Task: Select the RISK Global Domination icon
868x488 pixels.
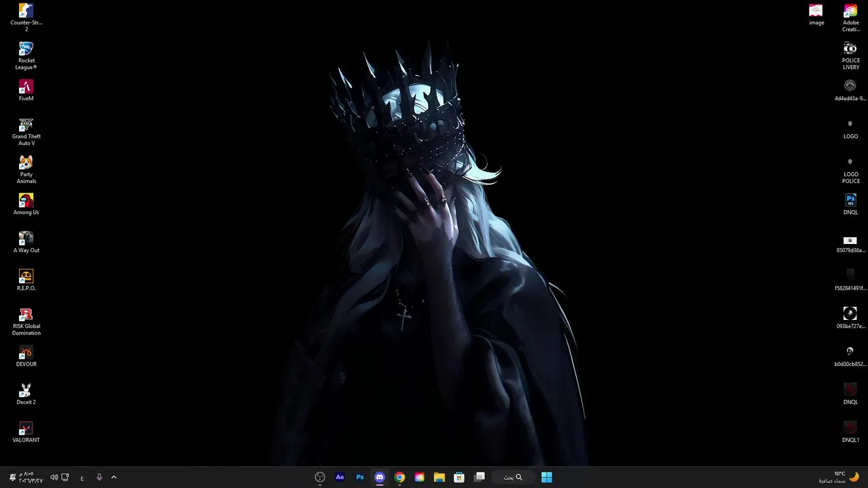Action: click(26, 321)
